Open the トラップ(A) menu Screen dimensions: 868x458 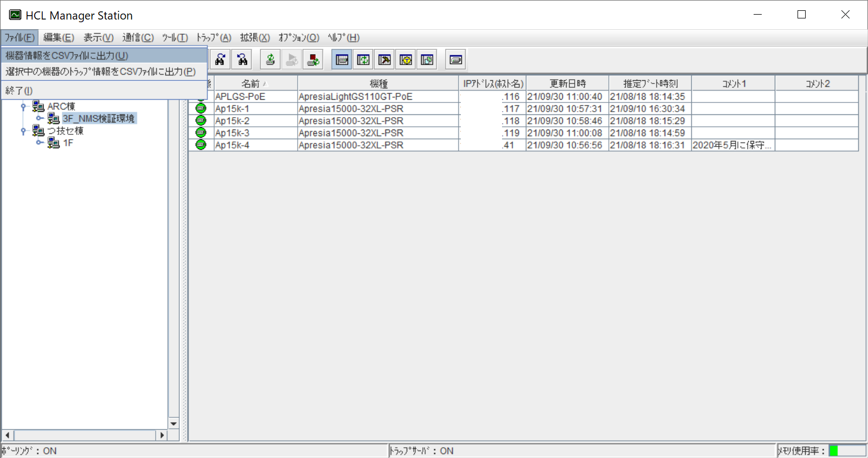214,37
